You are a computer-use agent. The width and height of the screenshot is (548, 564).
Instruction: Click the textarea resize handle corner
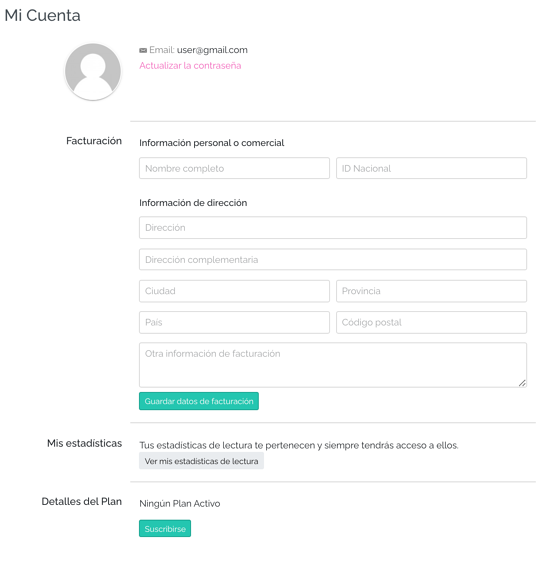(522, 383)
